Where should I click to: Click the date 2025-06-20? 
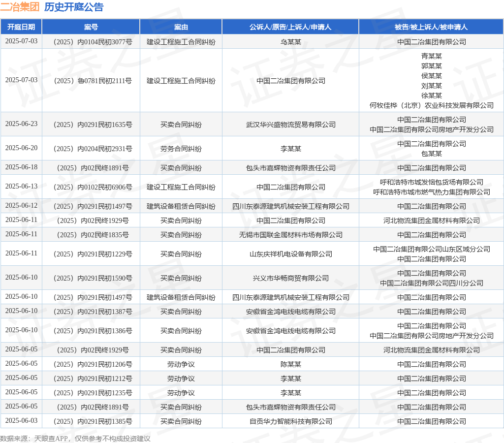21,148
